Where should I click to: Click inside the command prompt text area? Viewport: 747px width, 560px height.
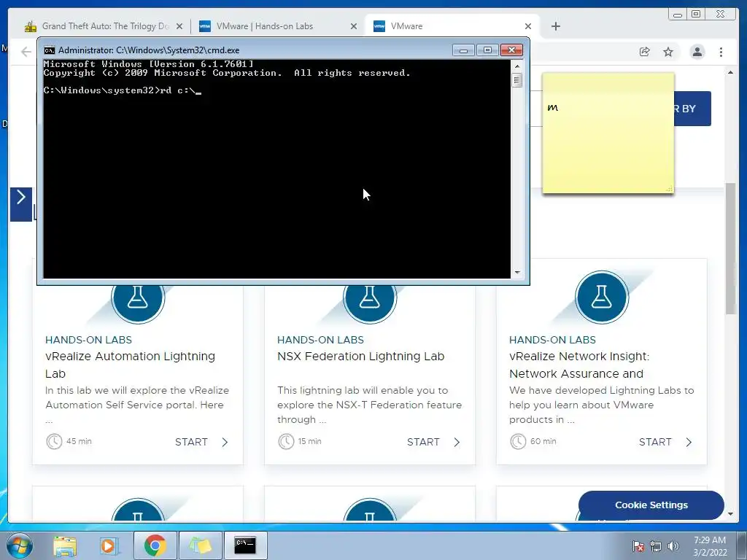click(276, 168)
